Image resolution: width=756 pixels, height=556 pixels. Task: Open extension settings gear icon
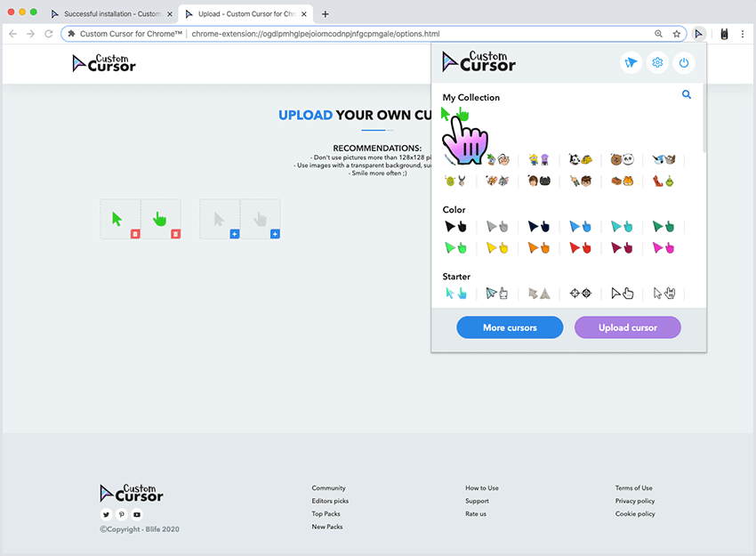(657, 62)
